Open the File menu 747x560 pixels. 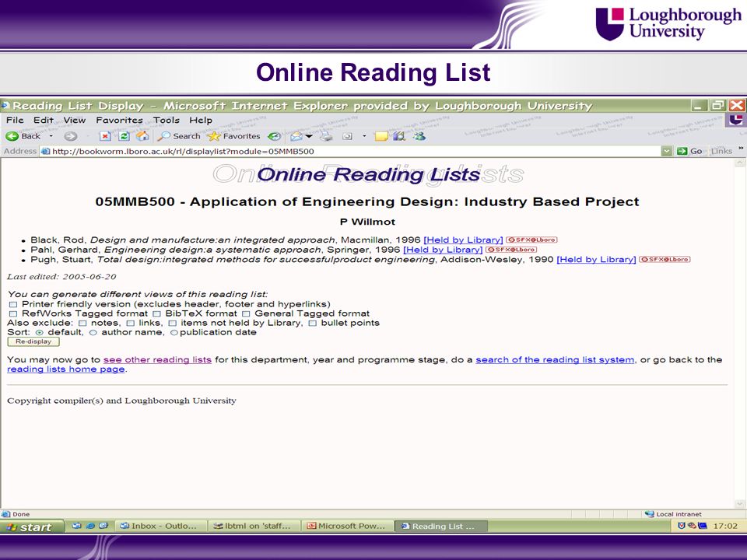pos(15,120)
